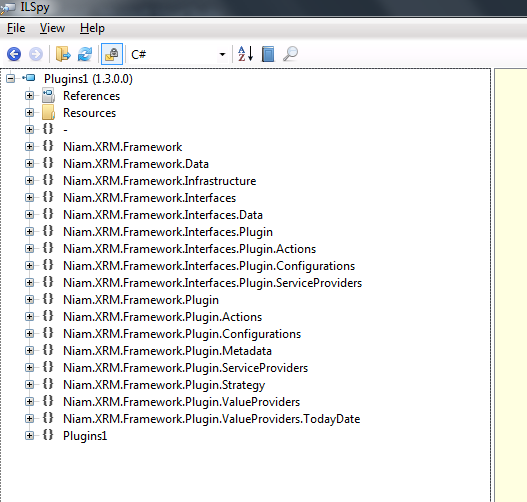Click braces icon beside Niam.XRM.Framework.Data
Screen dimensions: 527x502
[x=48, y=163]
